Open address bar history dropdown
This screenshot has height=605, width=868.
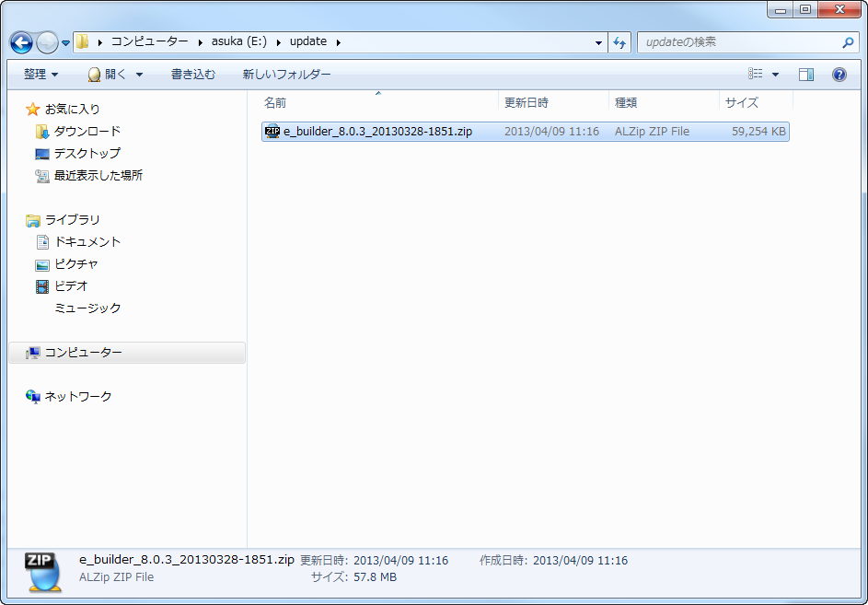[598, 42]
